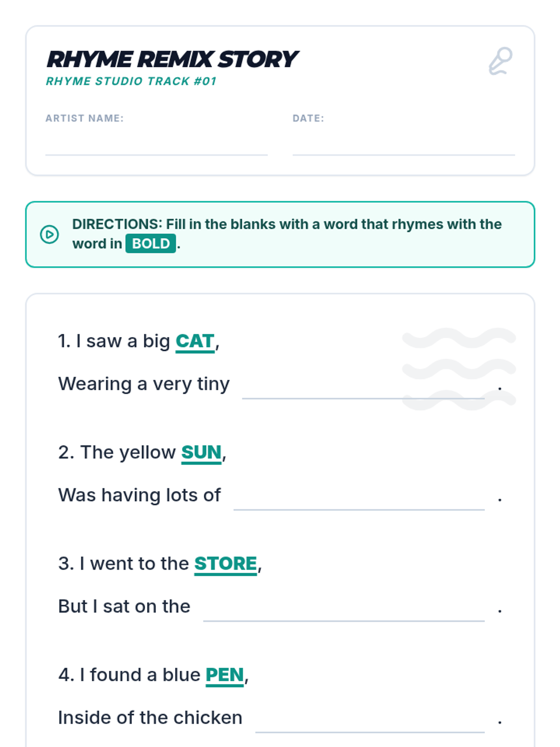Click the 'DATE:' label
560x747 pixels.
308,118
